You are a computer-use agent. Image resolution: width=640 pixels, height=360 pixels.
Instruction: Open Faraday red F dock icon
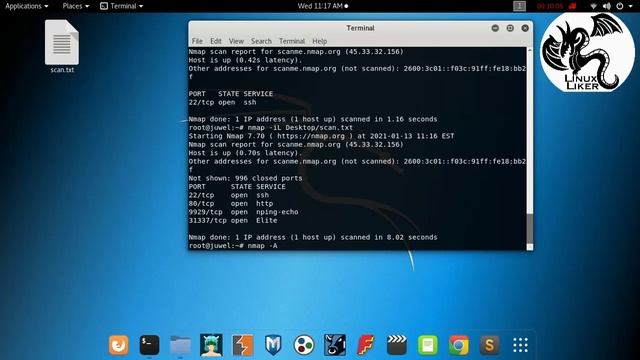(366, 345)
